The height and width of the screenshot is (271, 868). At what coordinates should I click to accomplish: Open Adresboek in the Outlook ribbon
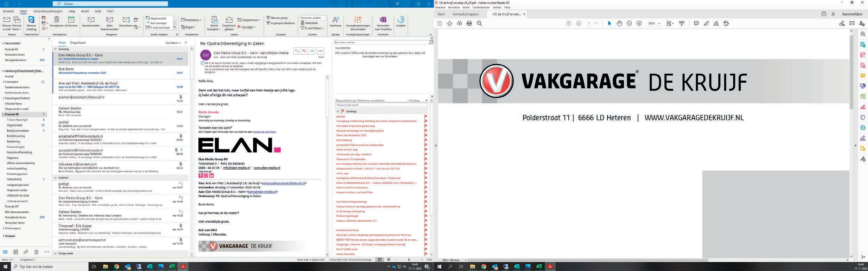[309, 23]
